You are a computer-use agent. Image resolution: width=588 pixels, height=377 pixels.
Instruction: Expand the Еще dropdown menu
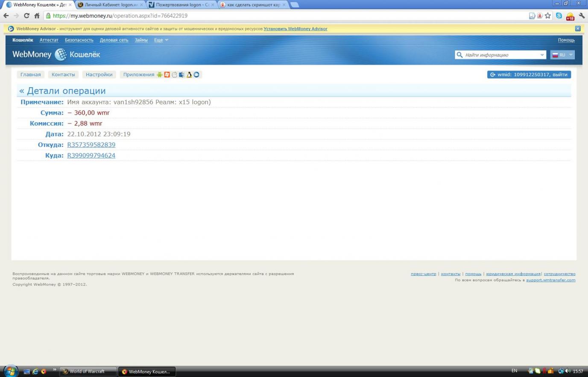[161, 40]
